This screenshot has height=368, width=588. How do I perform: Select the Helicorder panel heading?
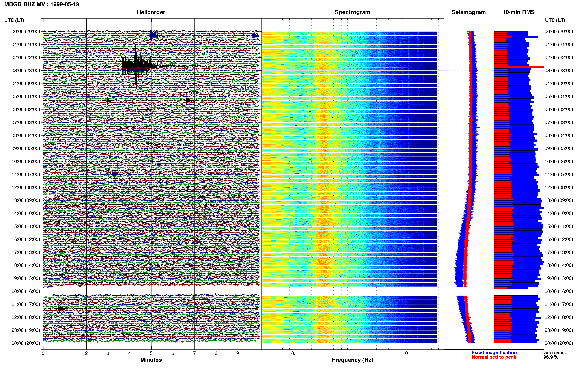click(151, 12)
